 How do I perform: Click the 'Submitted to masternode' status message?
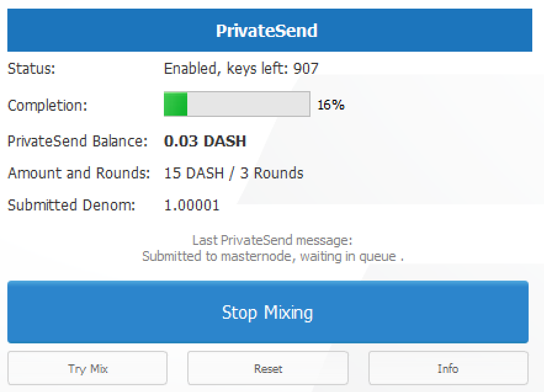[x=272, y=256]
